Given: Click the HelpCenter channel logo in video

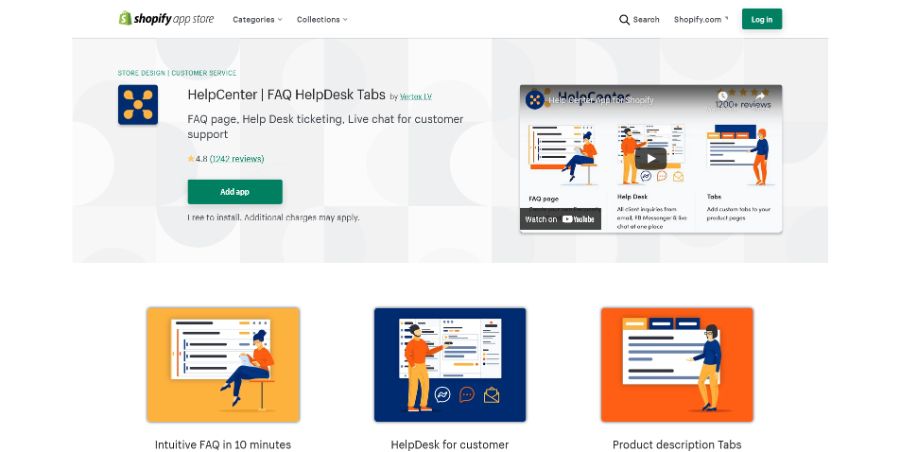Looking at the screenshot, I should click(x=534, y=100).
